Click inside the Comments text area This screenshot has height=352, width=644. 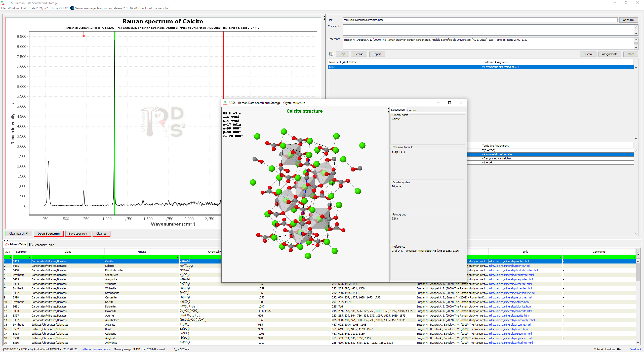point(489,30)
